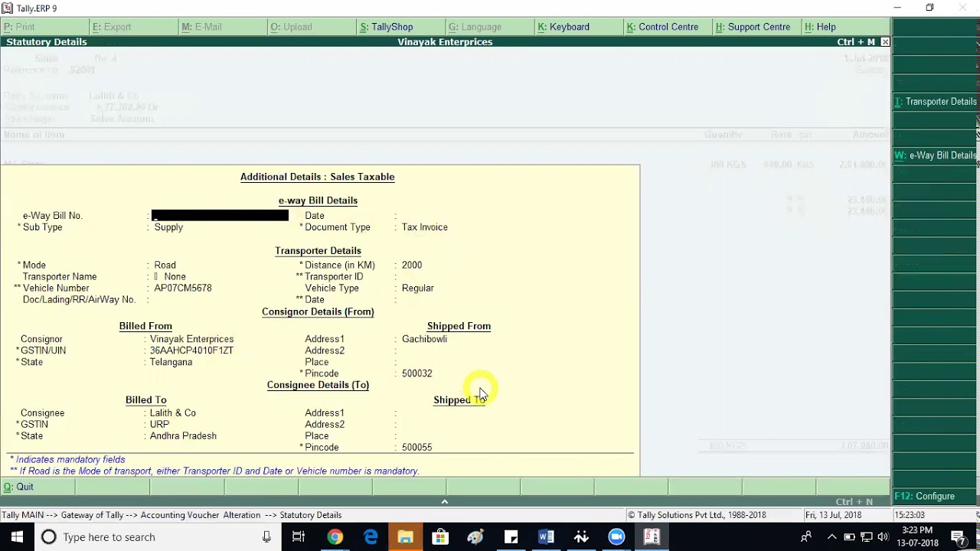Click GSTIN/UIN value 36AAHCP4010F1ZT
This screenshot has height=551, width=980.
pos(191,350)
